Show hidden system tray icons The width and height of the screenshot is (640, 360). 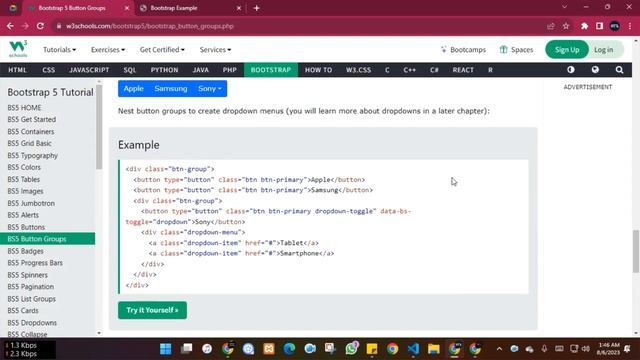point(499,349)
